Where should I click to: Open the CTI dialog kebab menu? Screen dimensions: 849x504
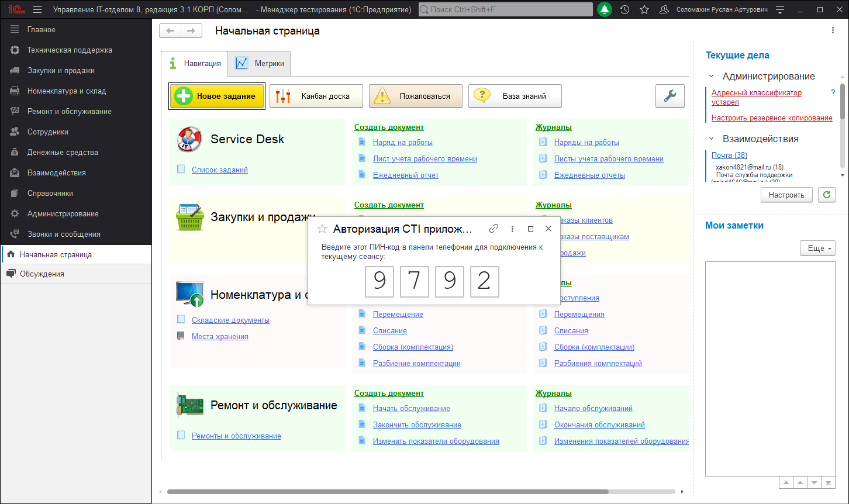pyautogui.click(x=512, y=229)
